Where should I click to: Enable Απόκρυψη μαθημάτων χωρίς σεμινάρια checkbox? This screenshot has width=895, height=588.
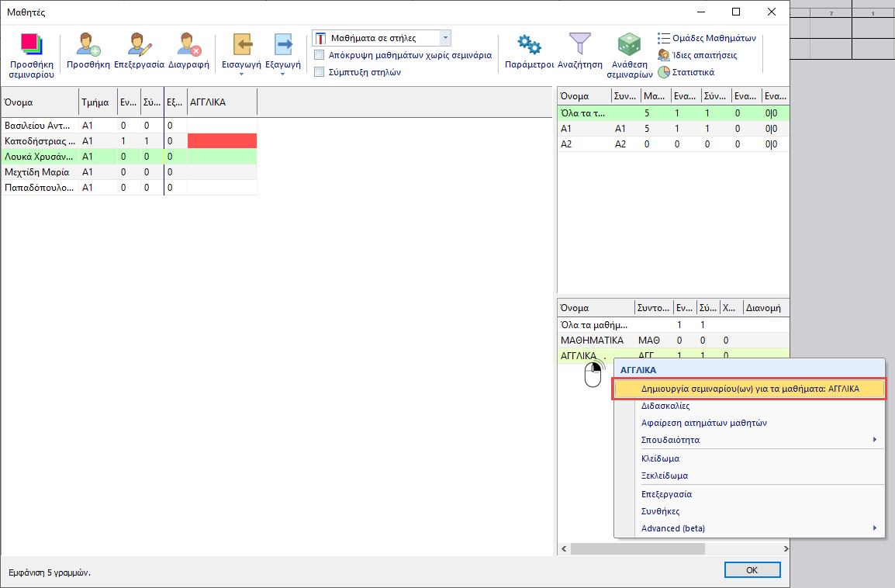[319, 56]
